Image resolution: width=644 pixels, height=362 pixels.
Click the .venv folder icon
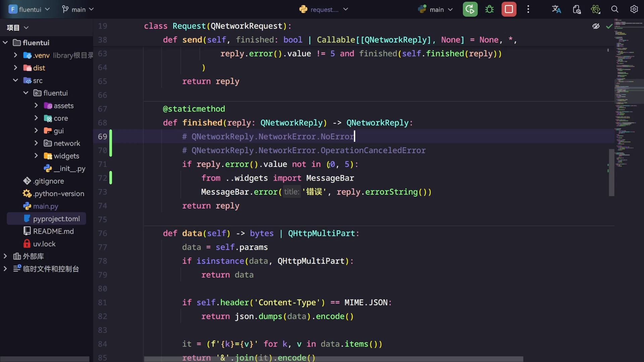[27, 55]
